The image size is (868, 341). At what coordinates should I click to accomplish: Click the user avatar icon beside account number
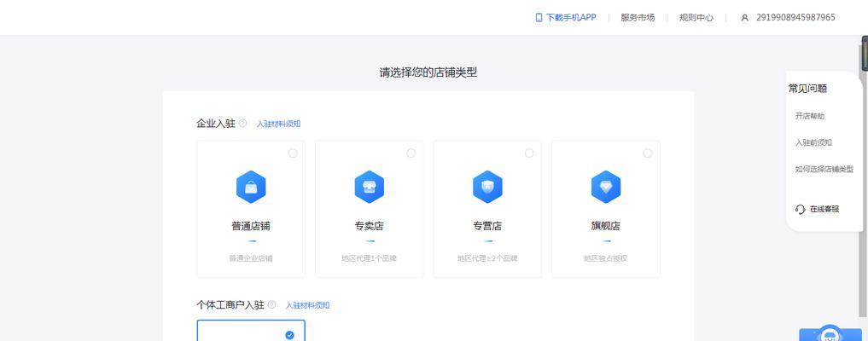(744, 18)
